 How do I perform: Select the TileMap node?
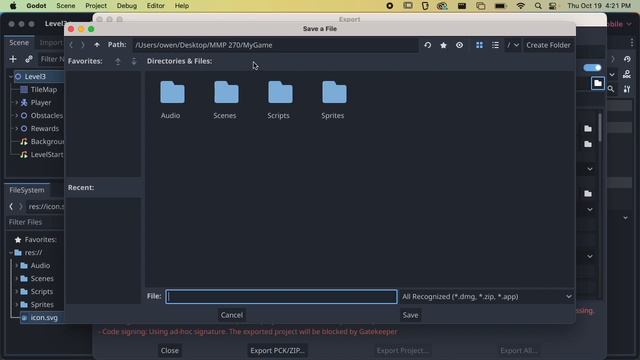tap(44, 89)
